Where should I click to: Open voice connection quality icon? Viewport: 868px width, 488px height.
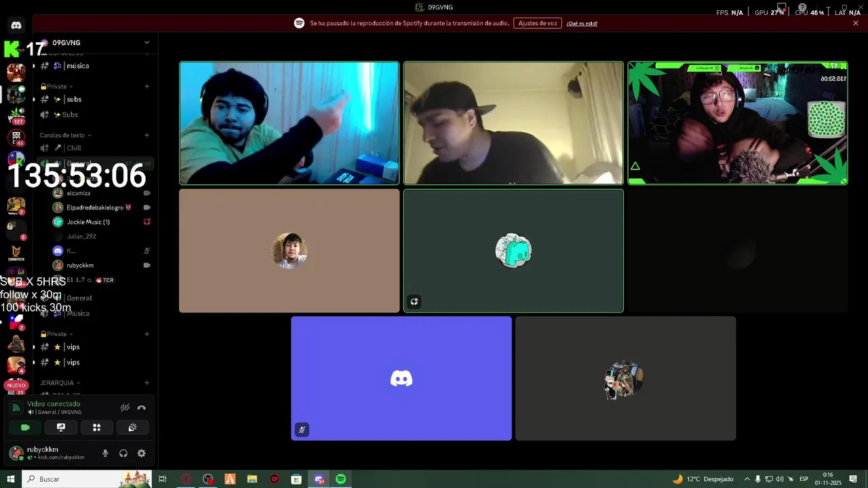(16, 408)
